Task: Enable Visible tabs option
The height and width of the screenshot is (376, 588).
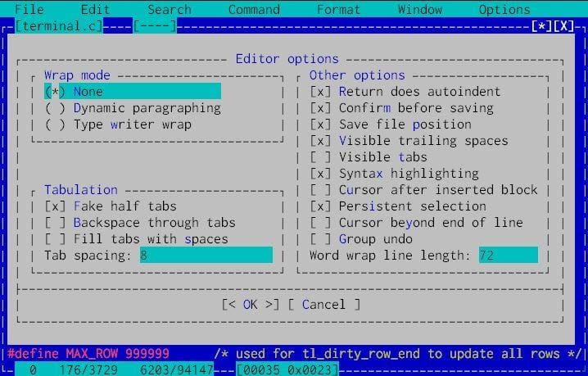Action: 369,156
